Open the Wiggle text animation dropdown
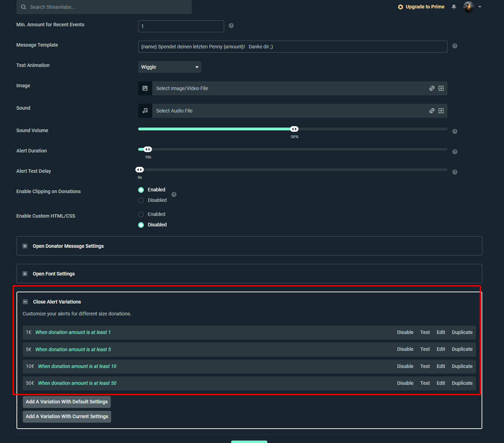 coord(169,67)
